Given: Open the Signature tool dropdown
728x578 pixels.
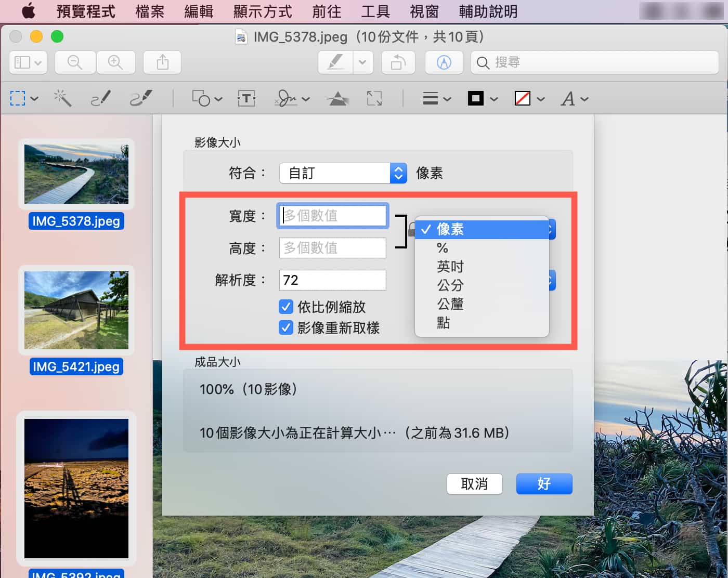Looking at the screenshot, I should pos(292,98).
